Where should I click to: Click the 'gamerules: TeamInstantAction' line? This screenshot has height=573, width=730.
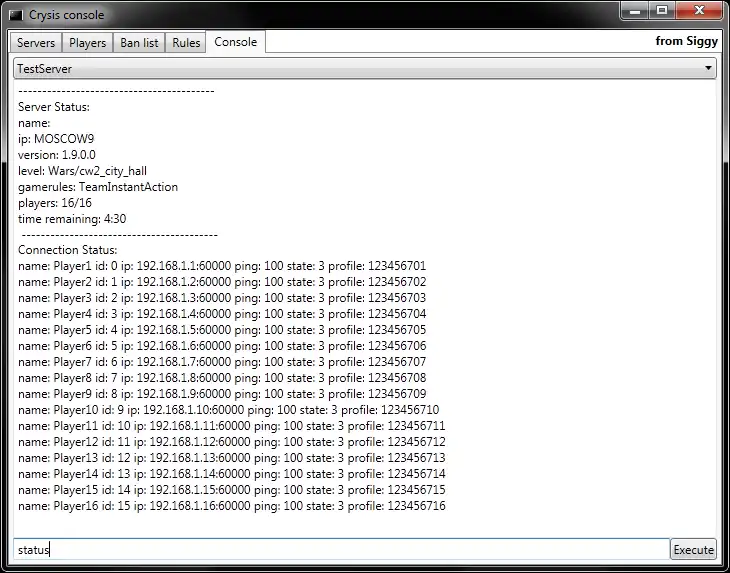pos(98,187)
